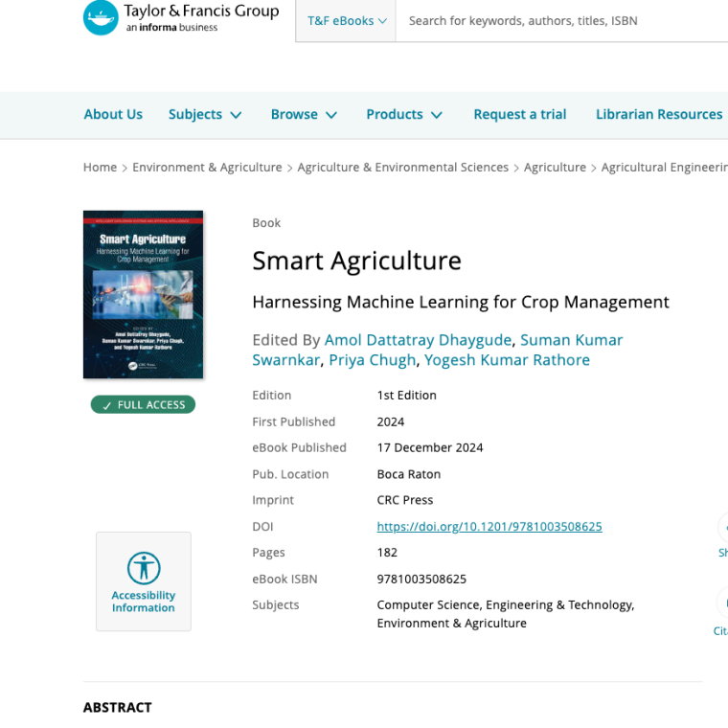Viewport: 728px width, 728px height.
Task: Click the Full Access badge
Action: [143, 404]
